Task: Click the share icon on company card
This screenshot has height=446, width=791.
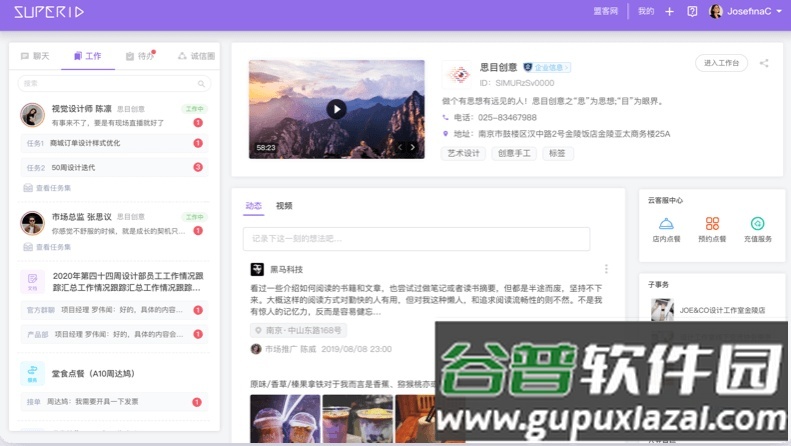Action: (764, 63)
